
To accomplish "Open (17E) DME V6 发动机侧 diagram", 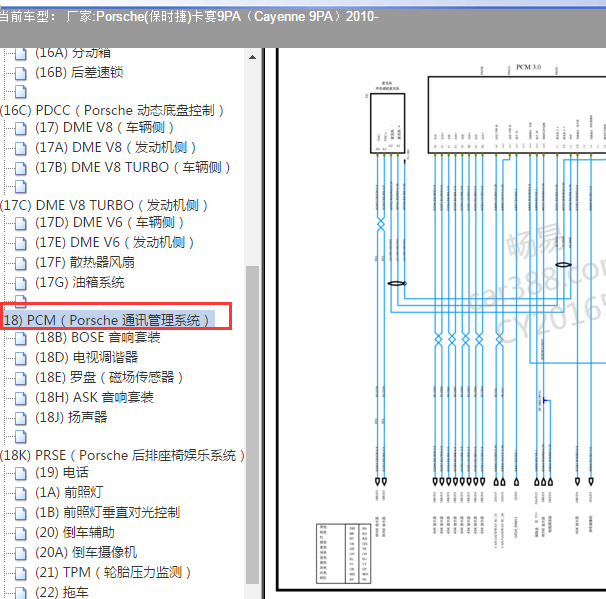I will pyautogui.click(x=114, y=242).
